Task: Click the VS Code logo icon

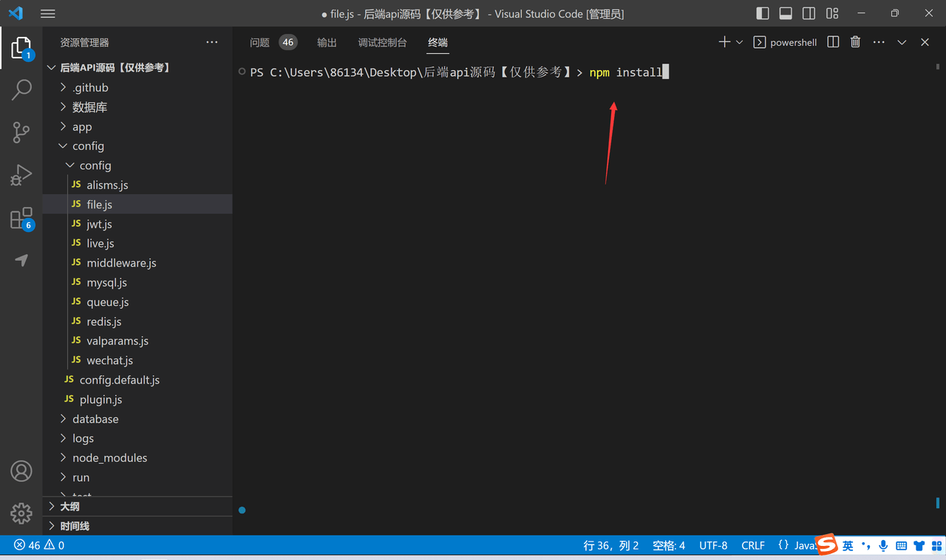Action: (16, 13)
